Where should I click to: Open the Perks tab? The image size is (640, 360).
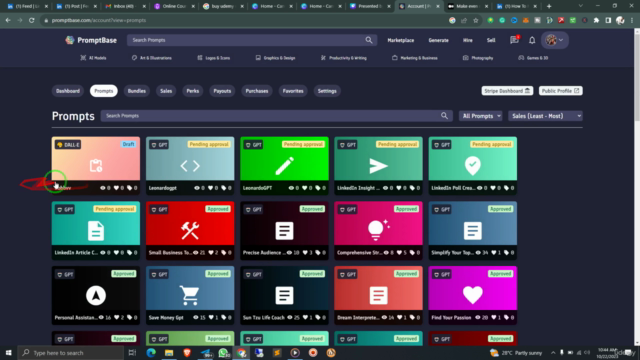pos(193,91)
